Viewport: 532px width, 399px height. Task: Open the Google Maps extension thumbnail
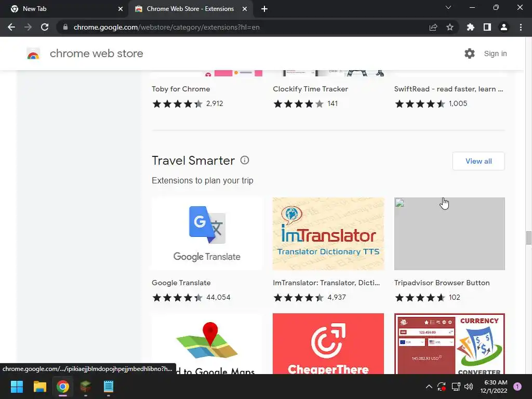(x=207, y=343)
